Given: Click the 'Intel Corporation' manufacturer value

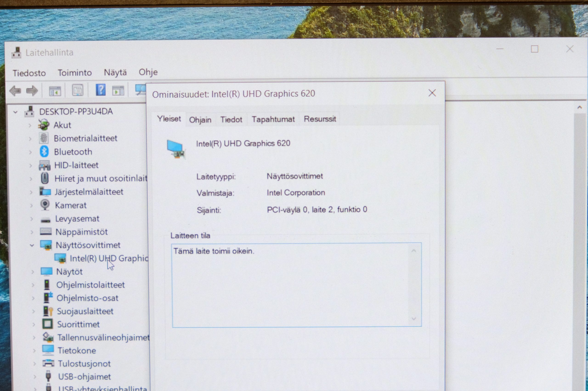Looking at the screenshot, I should (x=296, y=193).
